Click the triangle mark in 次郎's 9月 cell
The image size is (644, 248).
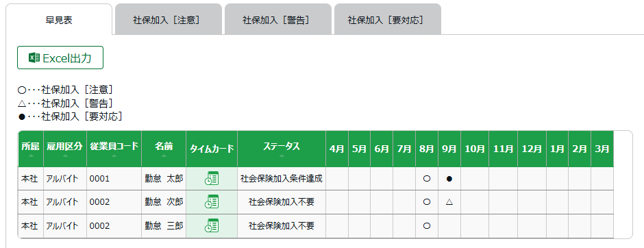coord(449,202)
